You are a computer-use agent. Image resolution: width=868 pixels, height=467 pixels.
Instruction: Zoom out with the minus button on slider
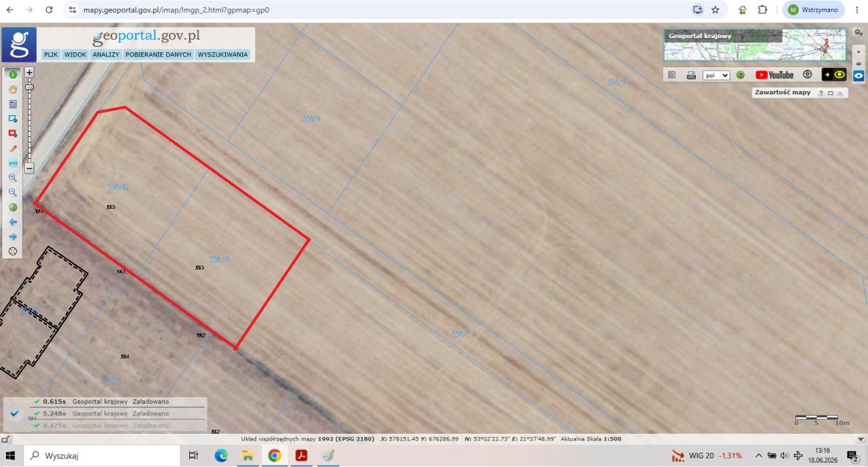pos(29,168)
